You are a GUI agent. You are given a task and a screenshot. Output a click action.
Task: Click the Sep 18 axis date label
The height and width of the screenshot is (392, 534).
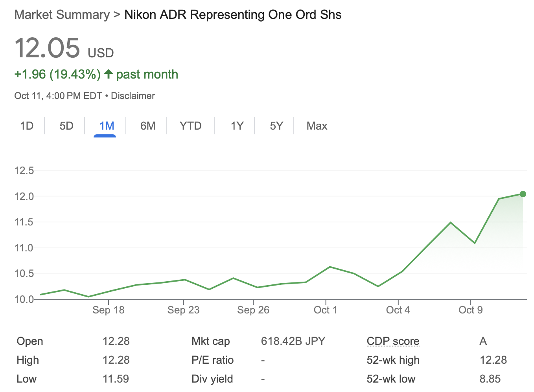pyautogui.click(x=108, y=310)
